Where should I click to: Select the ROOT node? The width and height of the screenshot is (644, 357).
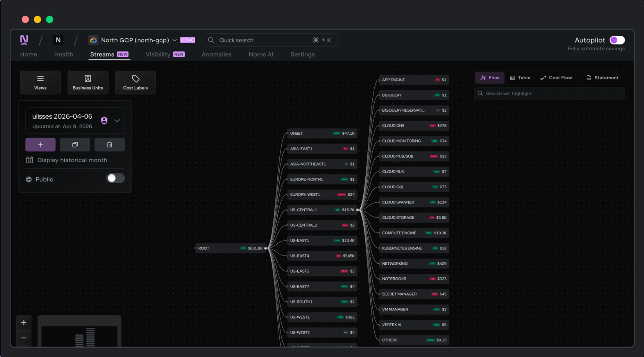point(230,248)
